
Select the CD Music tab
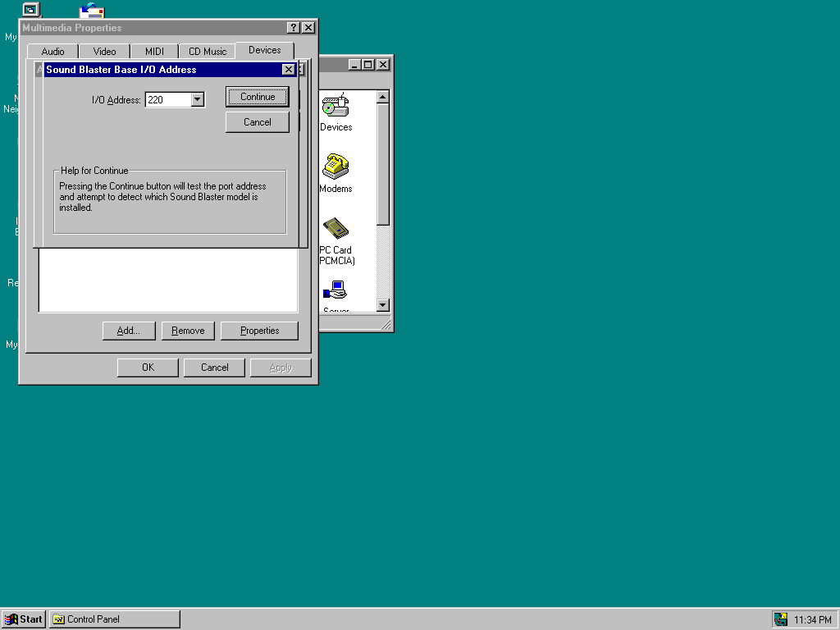[207, 52]
